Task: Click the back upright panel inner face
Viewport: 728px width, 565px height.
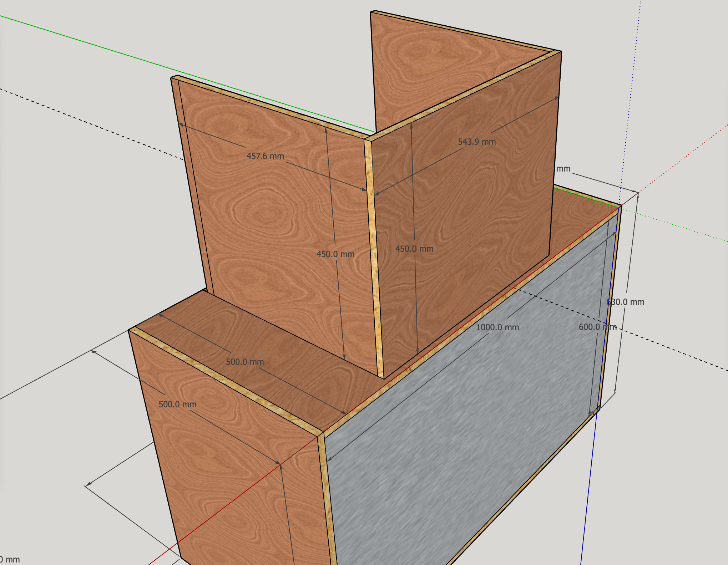Action: click(x=428, y=68)
